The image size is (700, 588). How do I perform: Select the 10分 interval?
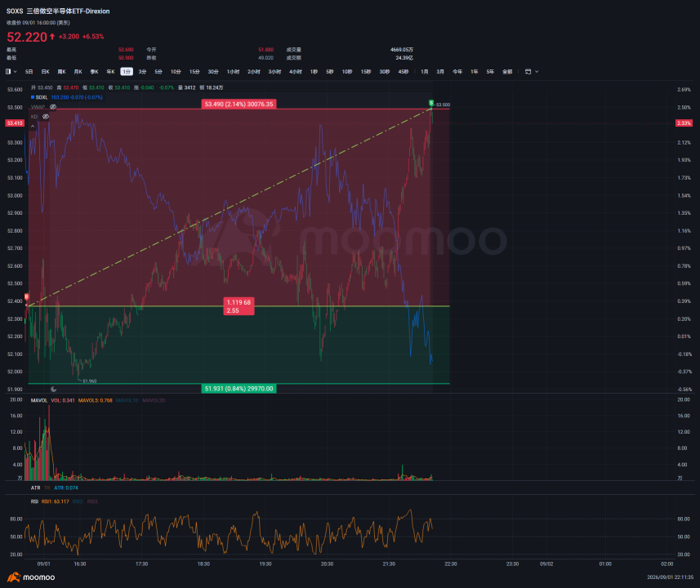[176, 71]
